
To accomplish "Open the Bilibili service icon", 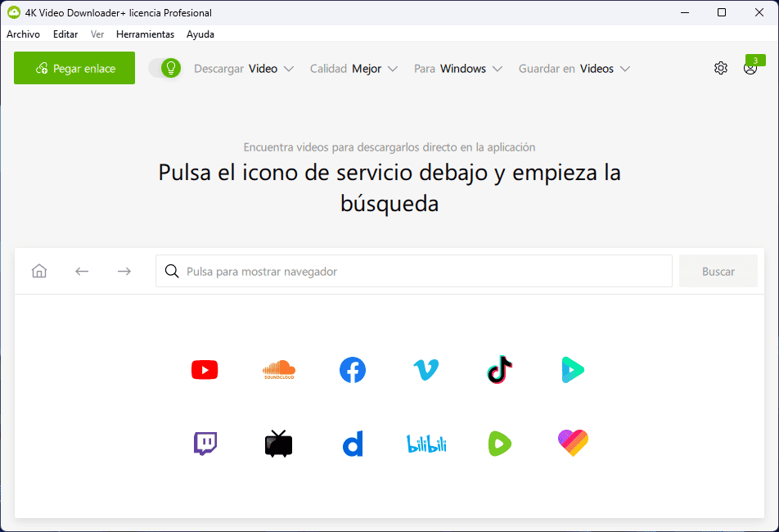I will coord(426,444).
